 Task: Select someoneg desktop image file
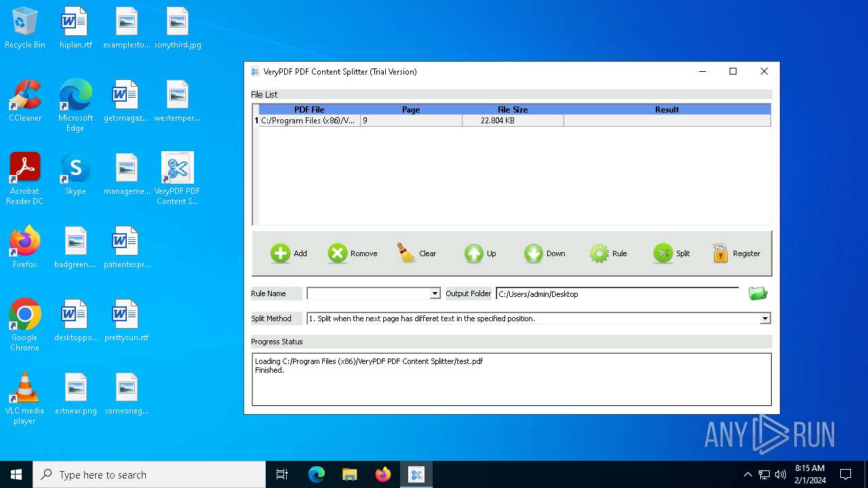click(126, 394)
